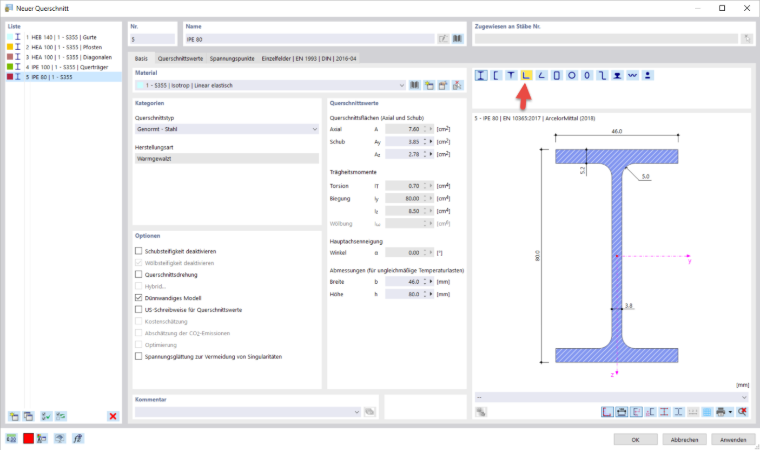Click the Name field containing IPE 80
Viewport: 760px width, 450px height.
(309, 39)
